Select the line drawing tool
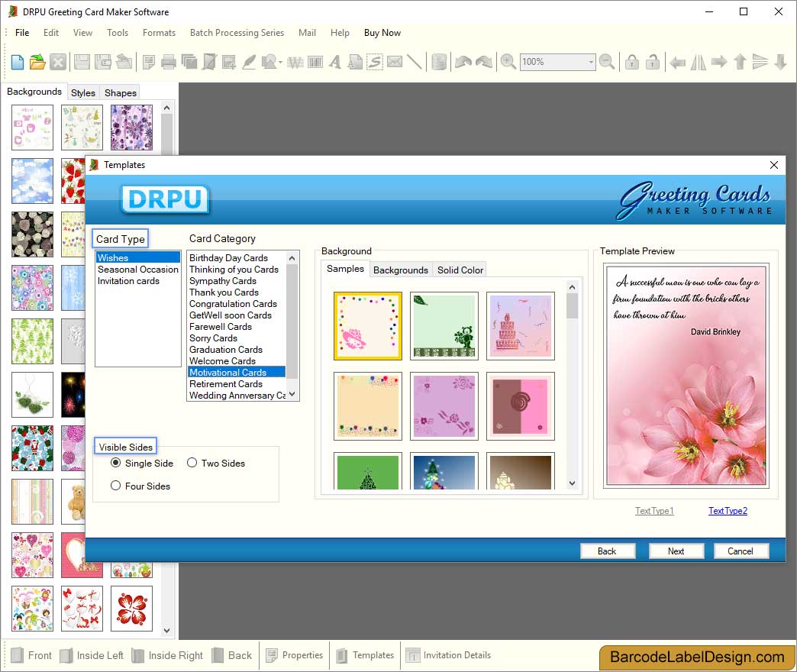 [x=415, y=62]
